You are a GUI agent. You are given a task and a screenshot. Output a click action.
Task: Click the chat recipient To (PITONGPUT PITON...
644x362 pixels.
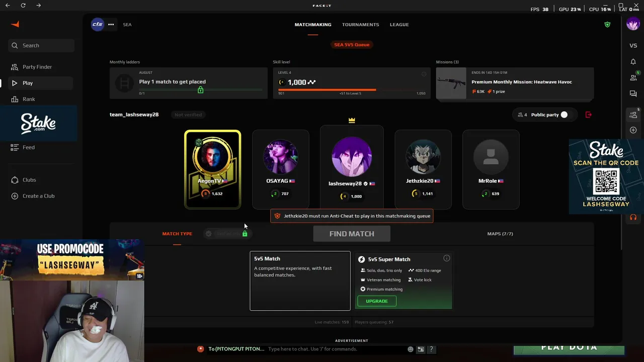236,349
